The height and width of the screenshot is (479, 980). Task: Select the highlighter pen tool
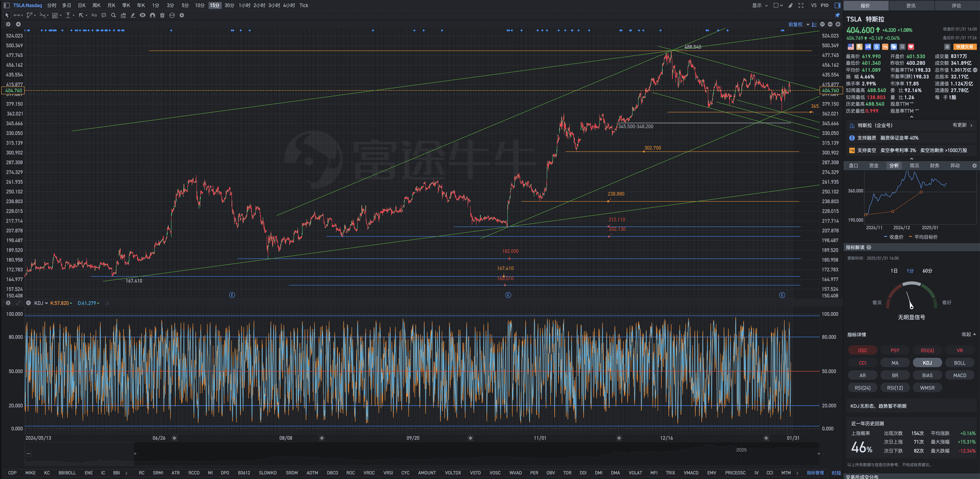tap(133, 15)
